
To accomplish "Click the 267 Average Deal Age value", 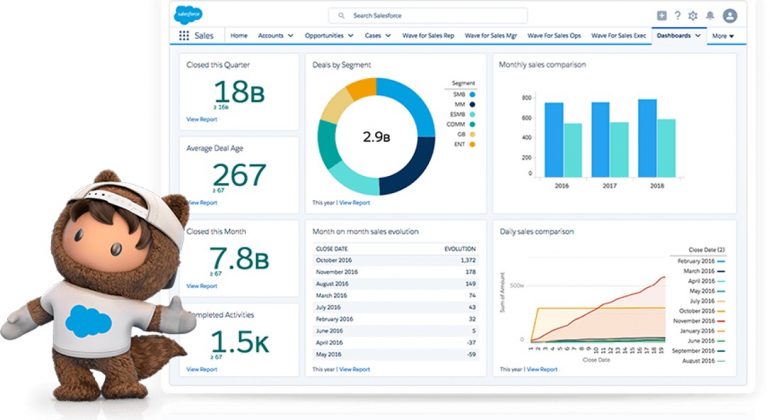I will pyautogui.click(x=239, y=175).
